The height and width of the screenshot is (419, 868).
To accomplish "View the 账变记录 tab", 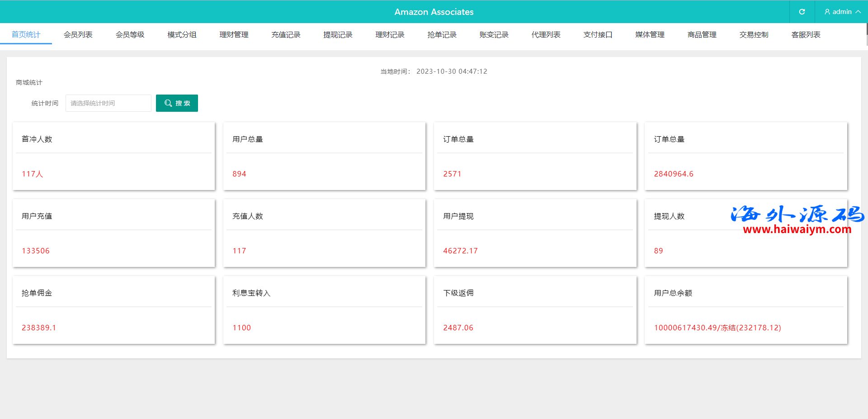I will pos(494,35).
